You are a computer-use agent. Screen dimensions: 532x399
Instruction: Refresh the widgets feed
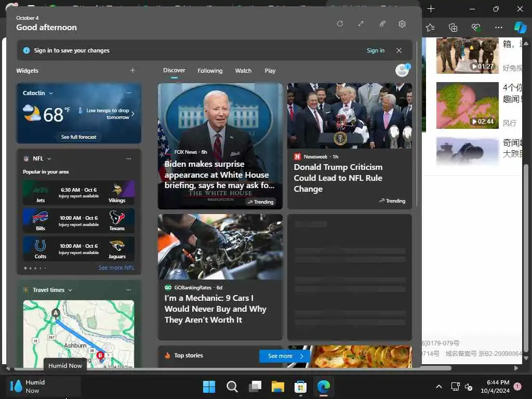point(340,24)
